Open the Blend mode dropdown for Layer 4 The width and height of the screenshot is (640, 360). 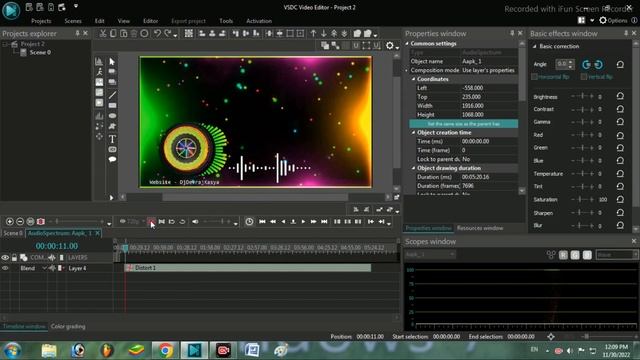click(44, 268)
